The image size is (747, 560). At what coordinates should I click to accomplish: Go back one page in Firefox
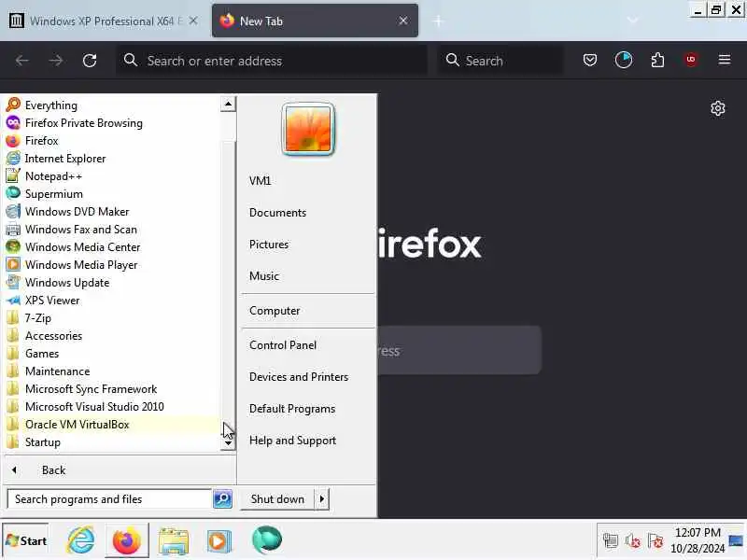click(21, 61)
